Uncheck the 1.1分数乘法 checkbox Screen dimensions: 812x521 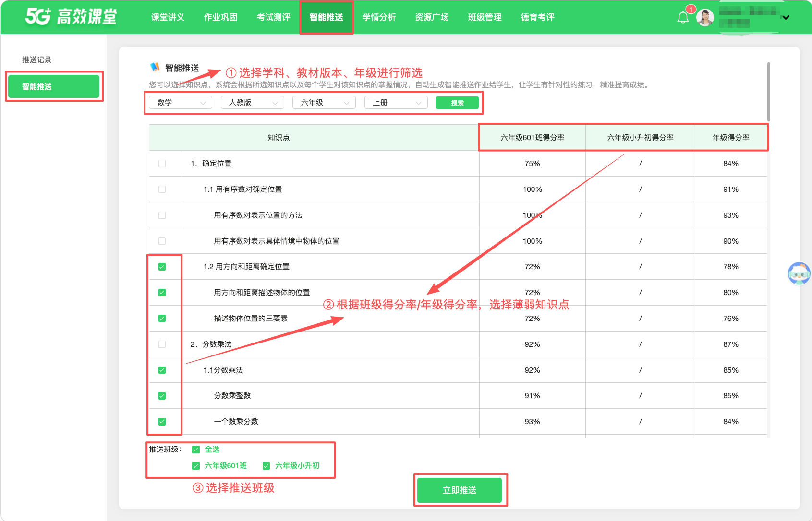162,370
